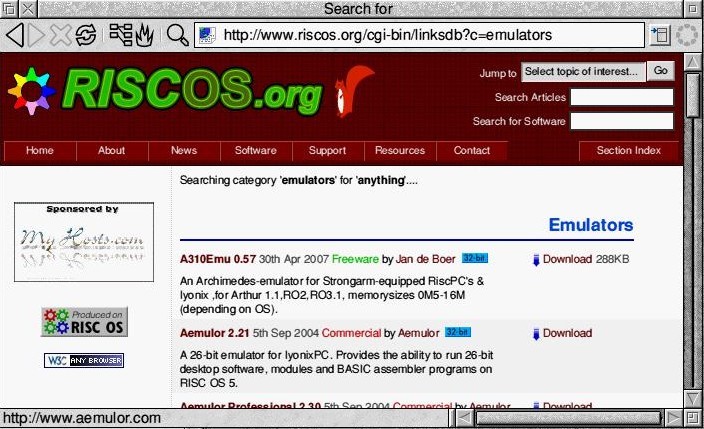The height and width of the screenshot is (429, 704).
Task: Click the Commercial label on Aemulor 2.21 row
Action: [x=351, y=333]
